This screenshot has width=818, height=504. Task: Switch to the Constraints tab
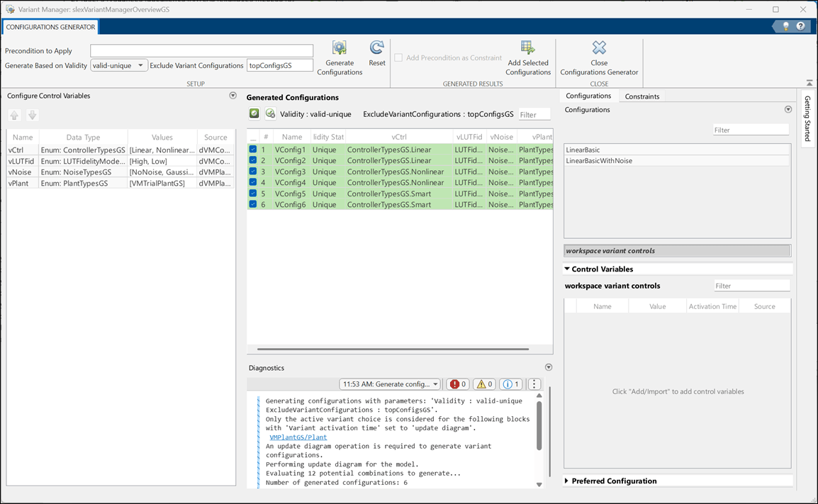(641, 96)
